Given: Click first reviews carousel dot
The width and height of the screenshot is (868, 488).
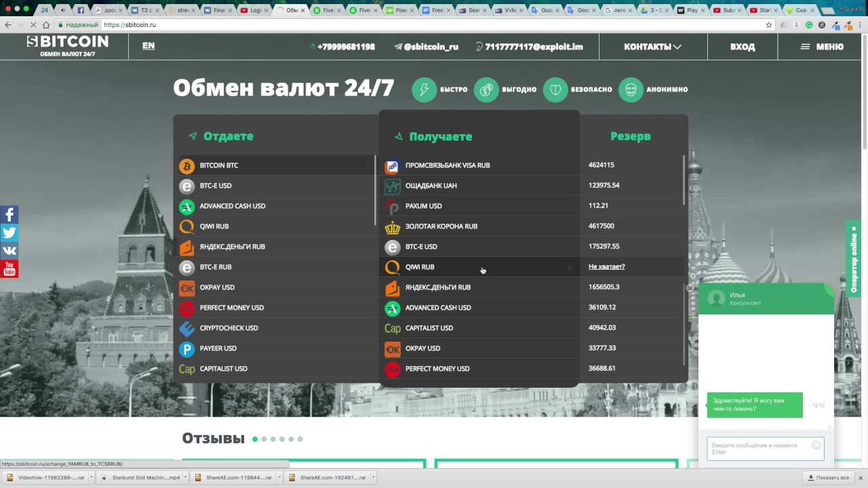Looking at the screenshot, I should (255, 439).
